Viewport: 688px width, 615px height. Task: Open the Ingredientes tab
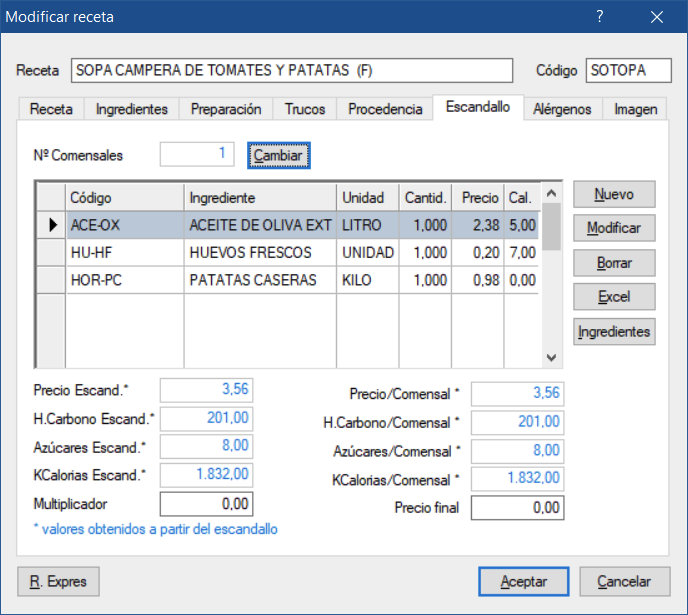pyautogui.click(x=131, y=109)
